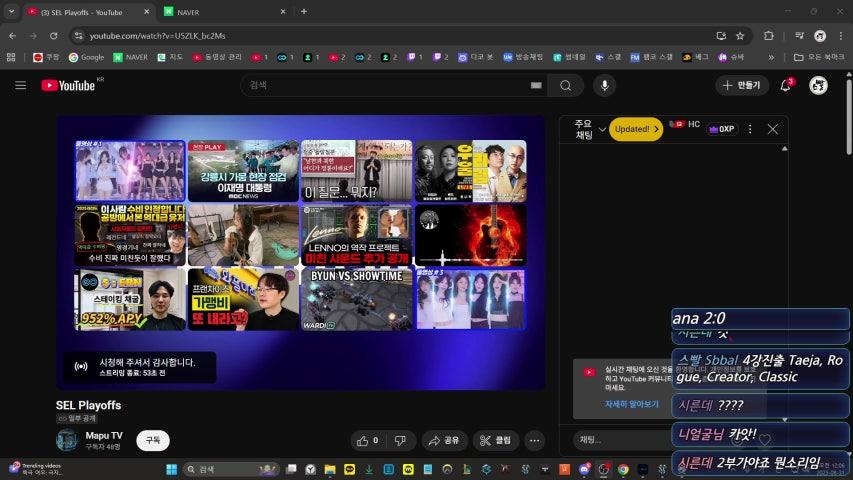Create a clip with 클립 button
The width and height of the screenshot is (853, 480).
(496, 440)
